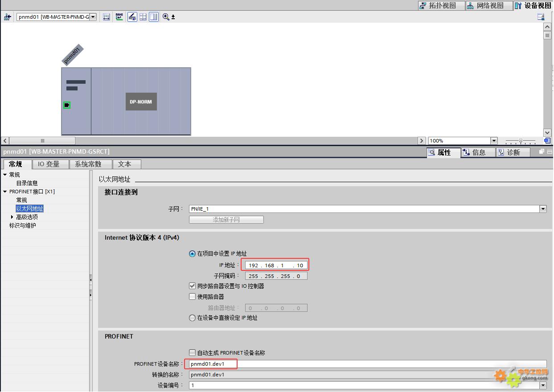
Task: Click the network data toolbar icon
Action: pyautogui.click(x=106, y=17)
